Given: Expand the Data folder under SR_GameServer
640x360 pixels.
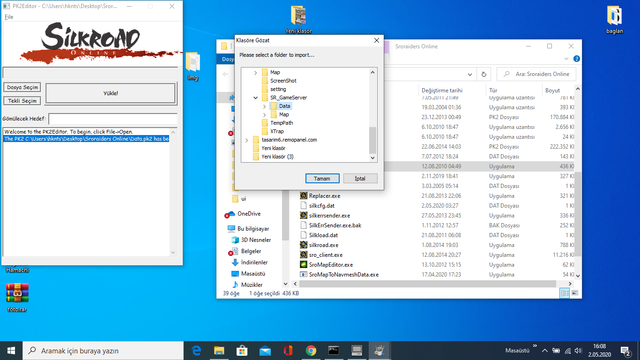Looking at the screenshot, I should coord(264,106).
